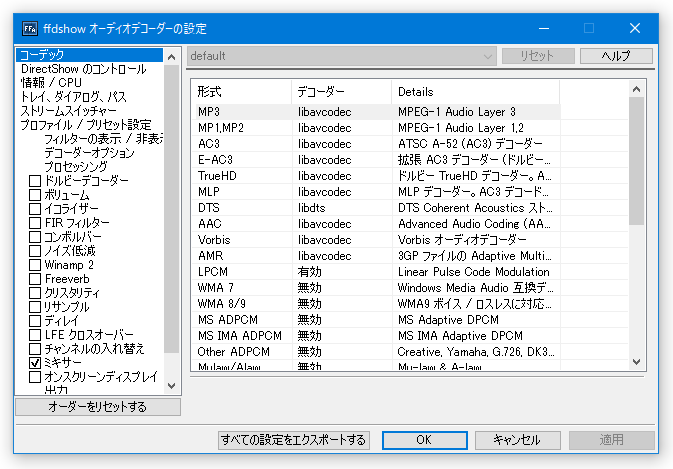This screenshot has width=673, height=469.
Task: Click the ffdshow app icon in title bar
Action: [x=30, y=29]
